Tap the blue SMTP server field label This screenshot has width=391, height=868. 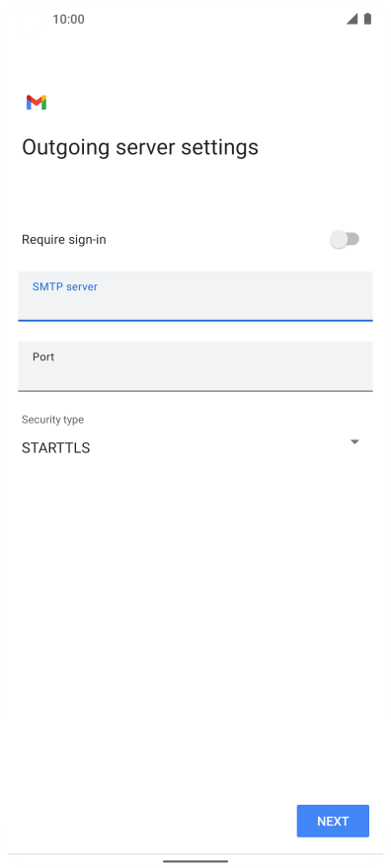(65, 286)
